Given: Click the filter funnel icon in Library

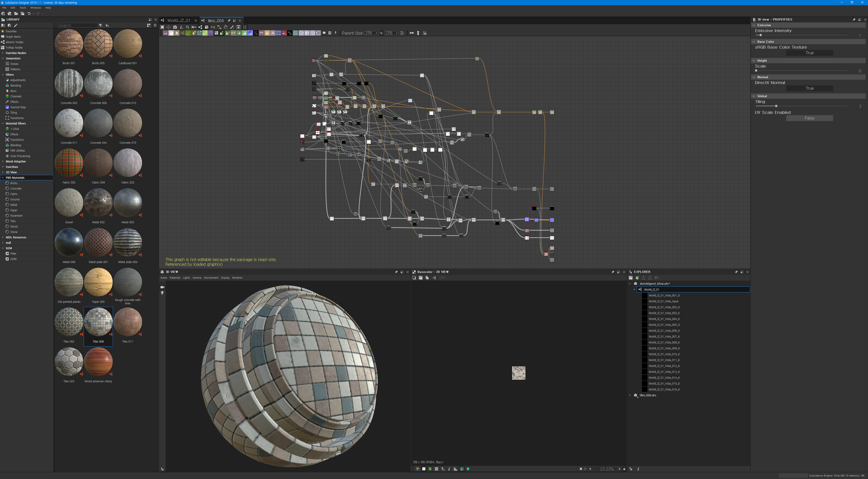Looking at the screenshot, I should pyautogui.click(x=100, y=26).
